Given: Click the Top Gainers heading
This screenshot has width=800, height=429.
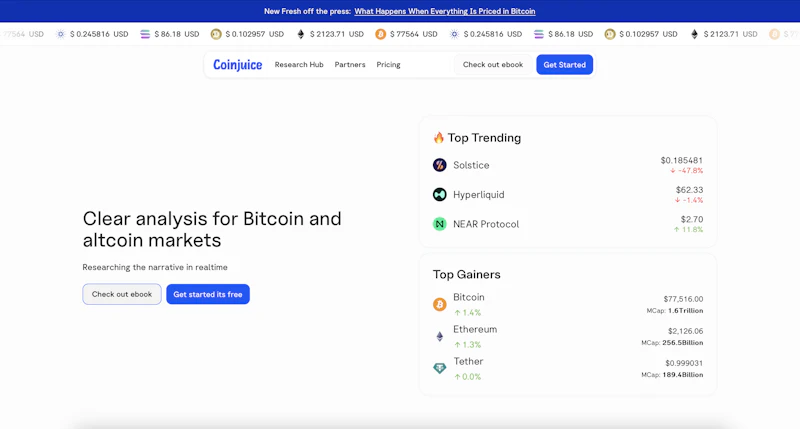Looking at the screenshot, I should [x=466, y=274].
